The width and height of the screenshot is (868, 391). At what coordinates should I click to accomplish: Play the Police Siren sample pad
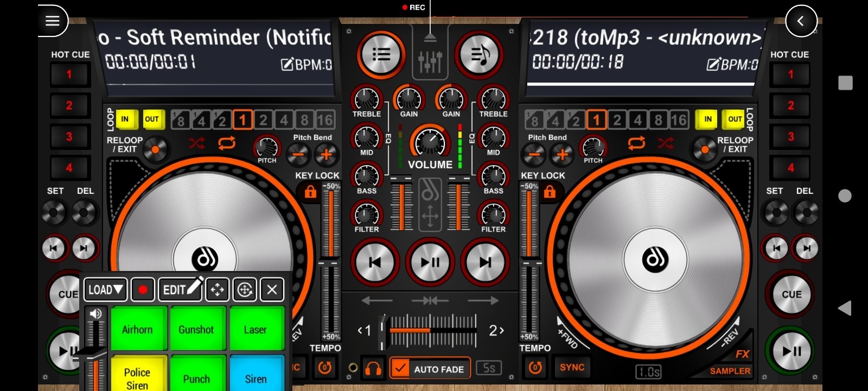(138, 374)
